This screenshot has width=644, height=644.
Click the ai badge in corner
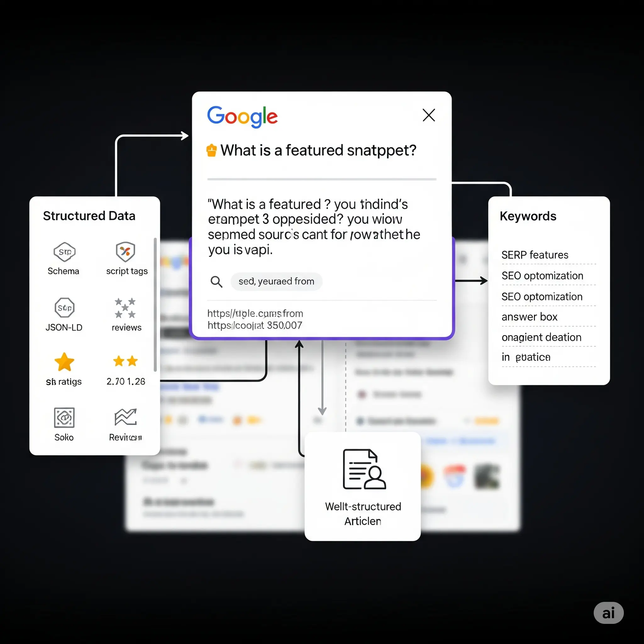[x=608, y=613]
